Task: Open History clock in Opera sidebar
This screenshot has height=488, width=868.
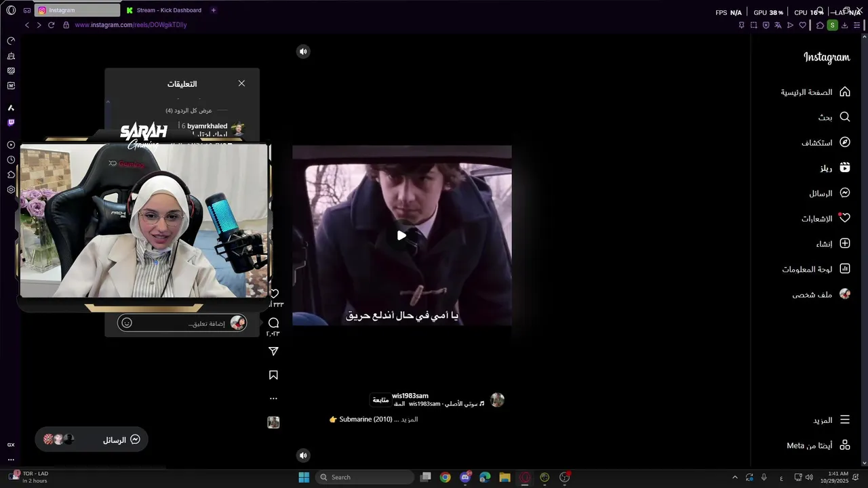Action: (11, 160)
